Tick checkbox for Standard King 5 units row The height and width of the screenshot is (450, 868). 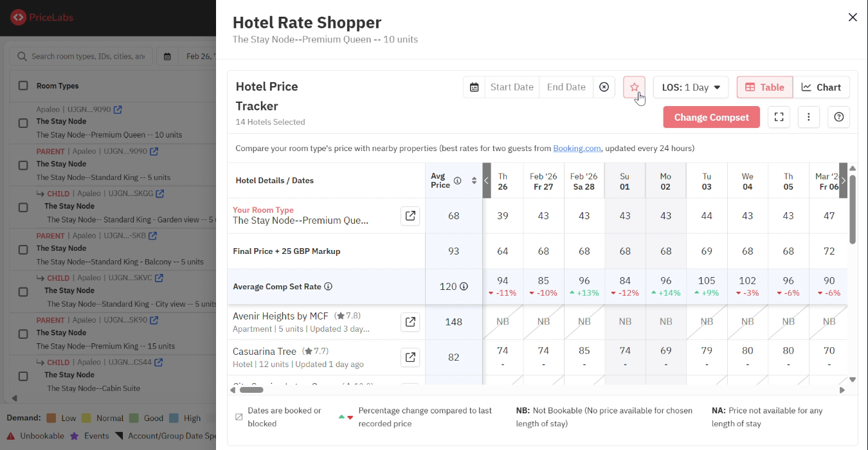click(23, 165)
